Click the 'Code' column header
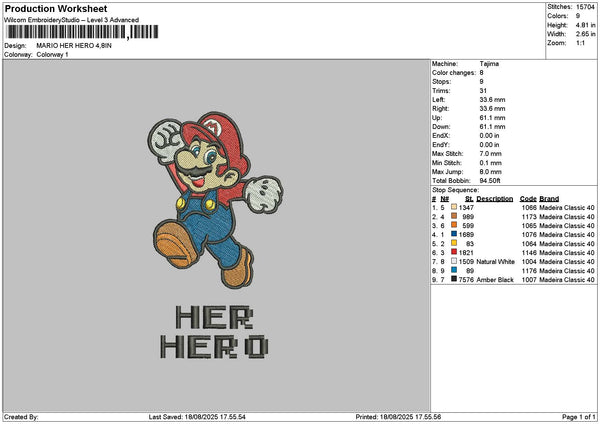This screenshot has width=600, height=424. coord(528,199)
